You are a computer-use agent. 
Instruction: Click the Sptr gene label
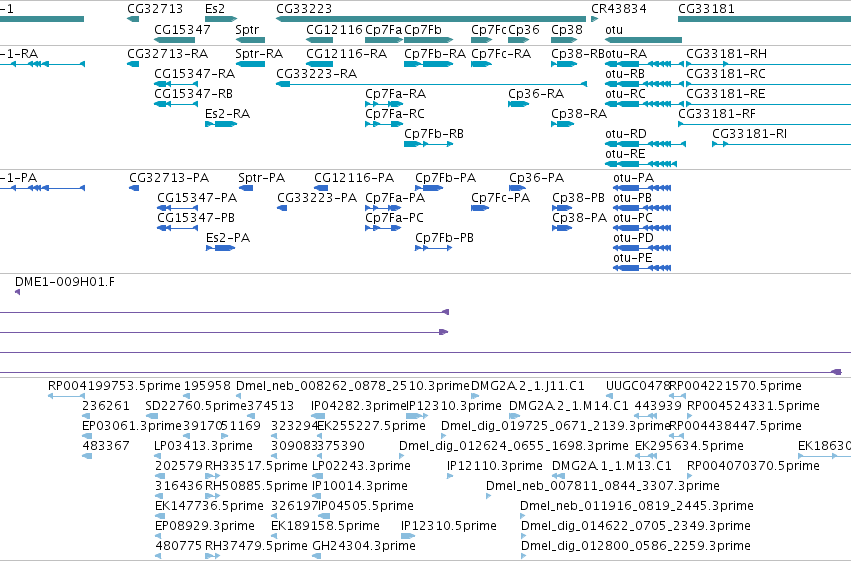(x=247, y=30)
